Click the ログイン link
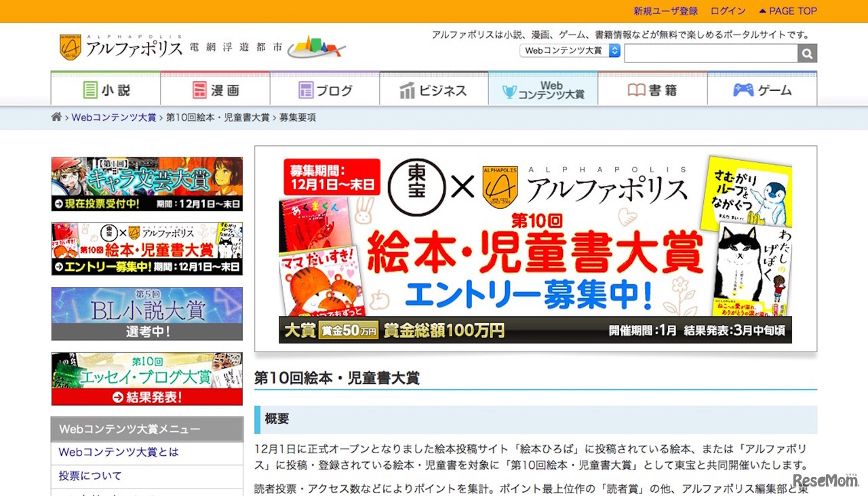The height and width of the screenshot is (496, 868). point(728,11)
